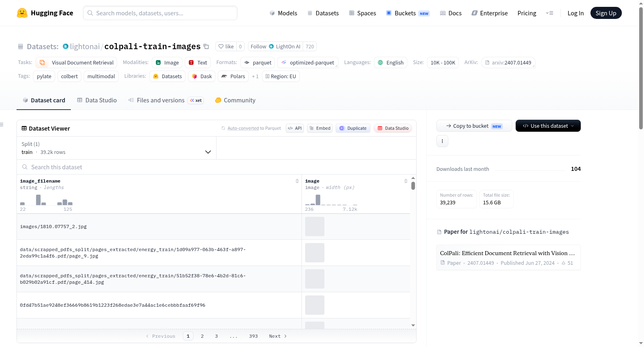This screenshot has width=644, height=347.
Task: Click the Next page button
Action: tap(278, 336)
